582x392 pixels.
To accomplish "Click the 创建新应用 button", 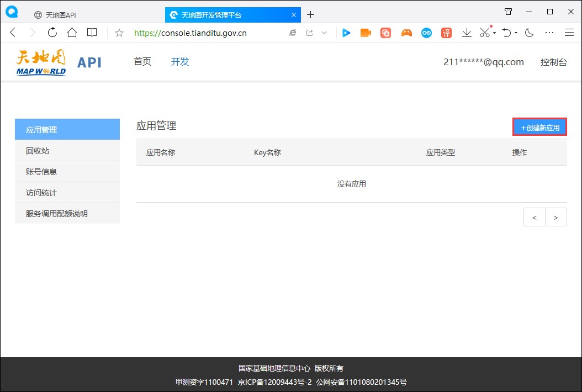I will click(x=539, y=127).
